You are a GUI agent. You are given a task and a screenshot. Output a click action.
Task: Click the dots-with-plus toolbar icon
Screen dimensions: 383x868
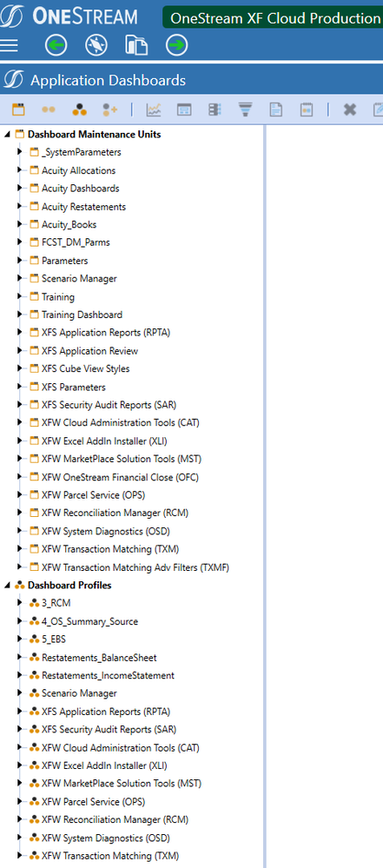(110, 109)
